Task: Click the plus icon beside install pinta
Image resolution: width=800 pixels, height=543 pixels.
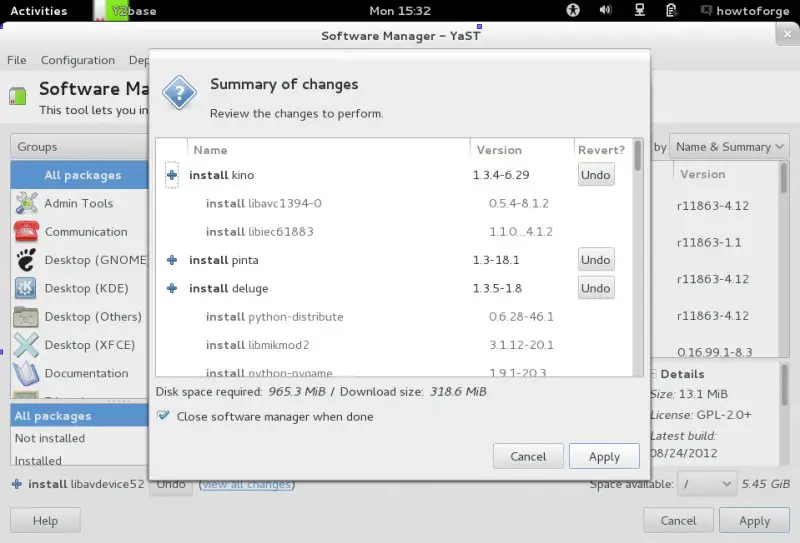Action: point(172,260)
